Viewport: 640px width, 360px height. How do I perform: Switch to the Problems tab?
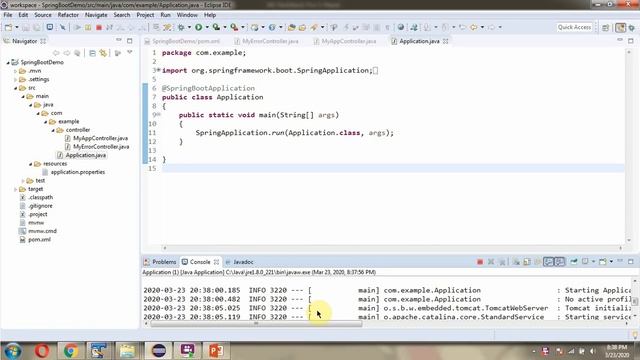[x=160, y=262]
